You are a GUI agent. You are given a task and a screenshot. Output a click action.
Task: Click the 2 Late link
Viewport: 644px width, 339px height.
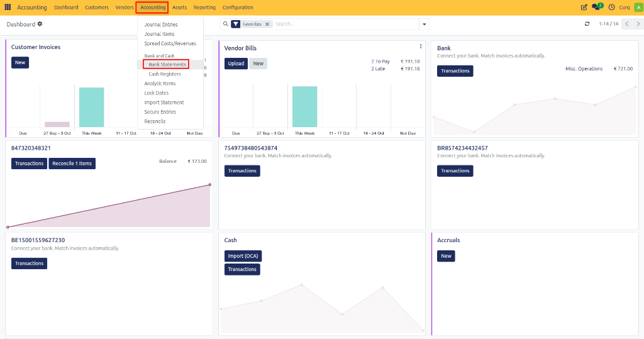point(378,69)
